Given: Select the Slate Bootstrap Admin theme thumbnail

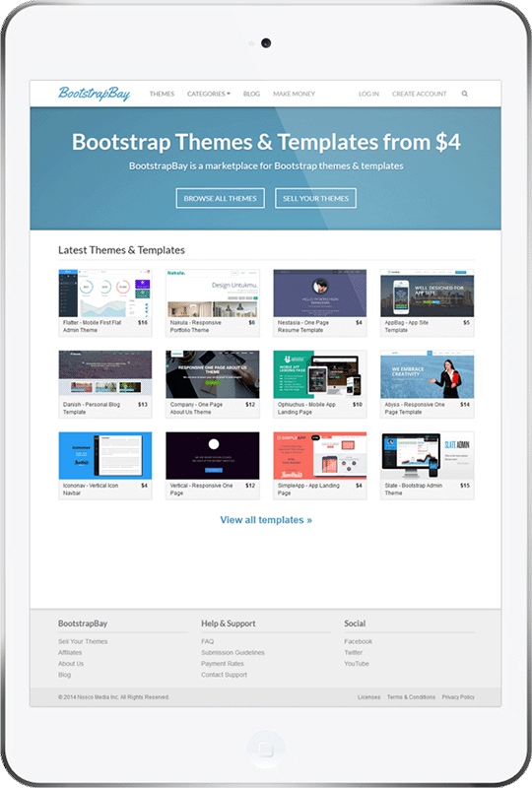Looking at the screenshot, I should (427, 456).
